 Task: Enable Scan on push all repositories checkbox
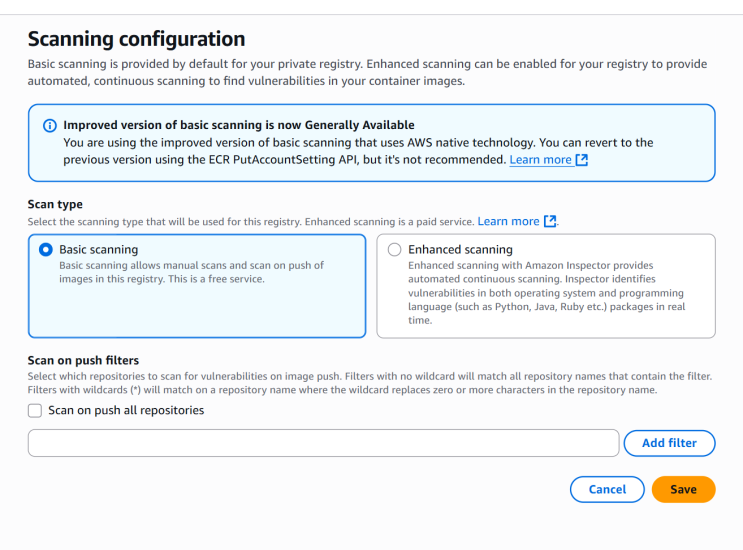[x=35, y=411]
